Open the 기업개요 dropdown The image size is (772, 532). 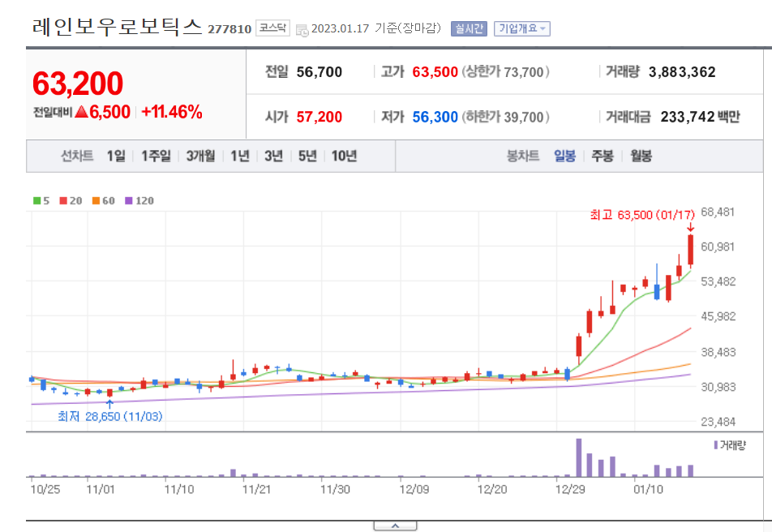coord(522,28)
